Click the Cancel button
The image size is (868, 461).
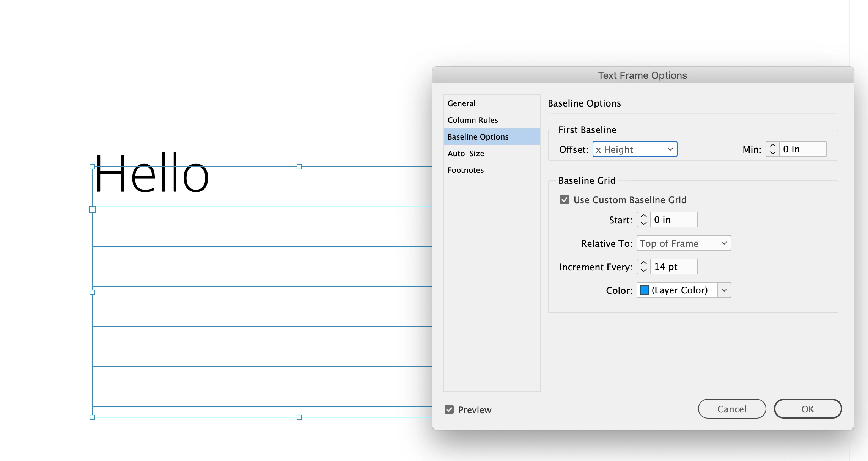click(731, 409)
